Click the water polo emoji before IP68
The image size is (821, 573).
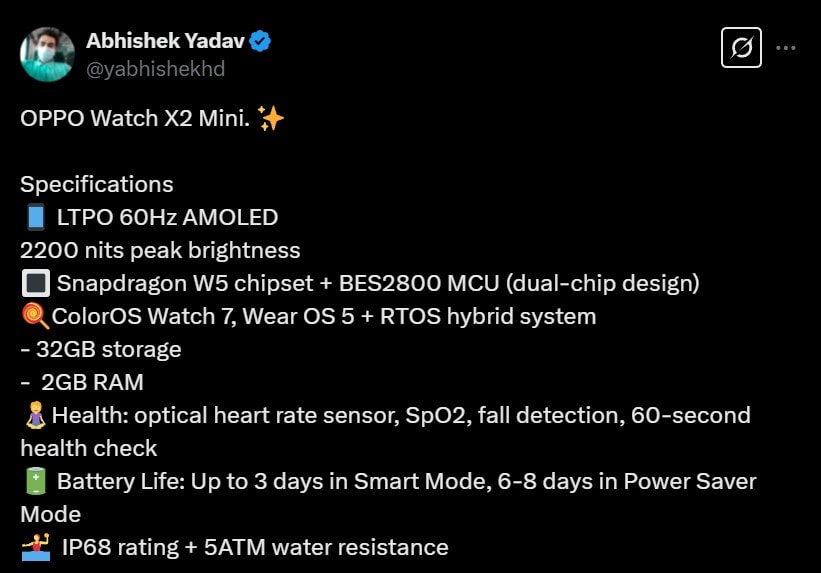[34, 547]
